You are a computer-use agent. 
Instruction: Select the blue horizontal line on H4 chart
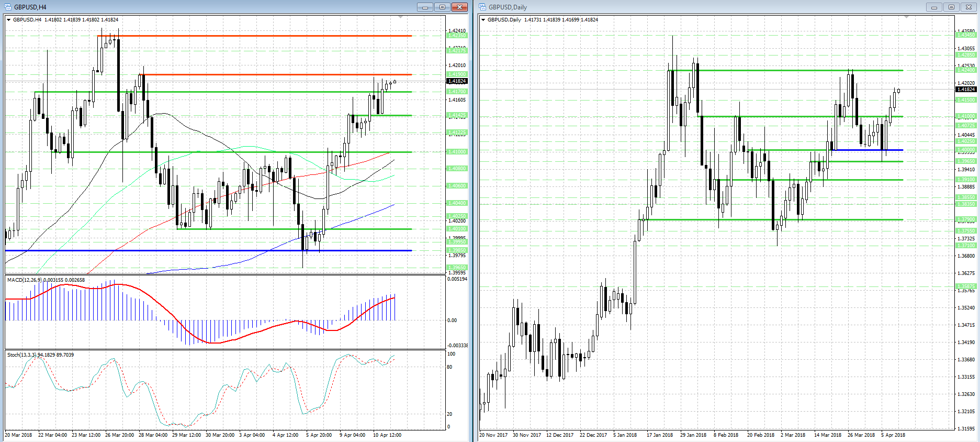click(209, 250)
